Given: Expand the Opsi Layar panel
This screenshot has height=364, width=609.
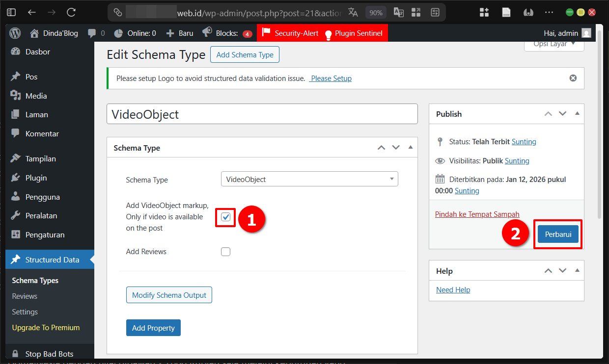Looking at the screenshot, I should [x=554, y=43].
